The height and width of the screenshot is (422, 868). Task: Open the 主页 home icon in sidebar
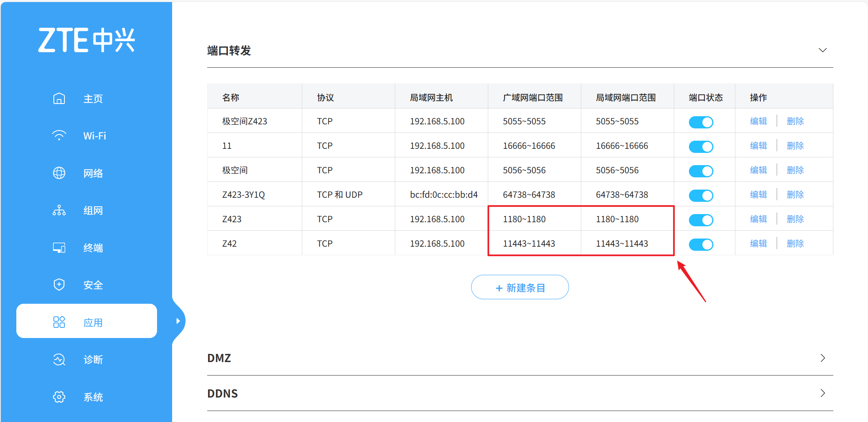click(59, 98)
